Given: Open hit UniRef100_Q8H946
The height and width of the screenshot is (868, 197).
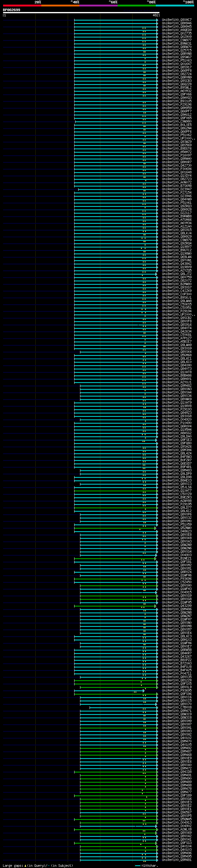Looking at the screenshot, I should (177, 24).
